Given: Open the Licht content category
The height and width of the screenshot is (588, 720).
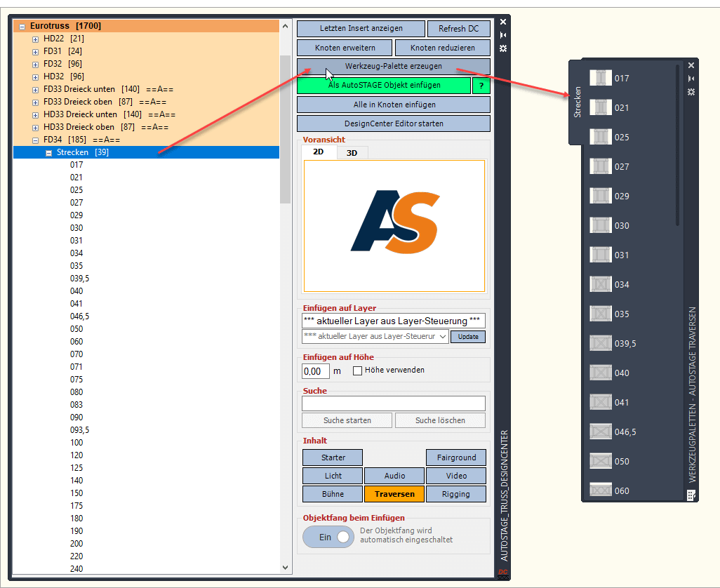Looking at the screenshot, I should (333, 476).
